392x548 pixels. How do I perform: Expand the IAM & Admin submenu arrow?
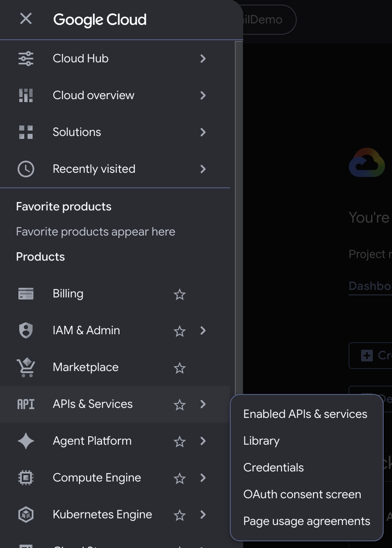[x=203, y=330]
